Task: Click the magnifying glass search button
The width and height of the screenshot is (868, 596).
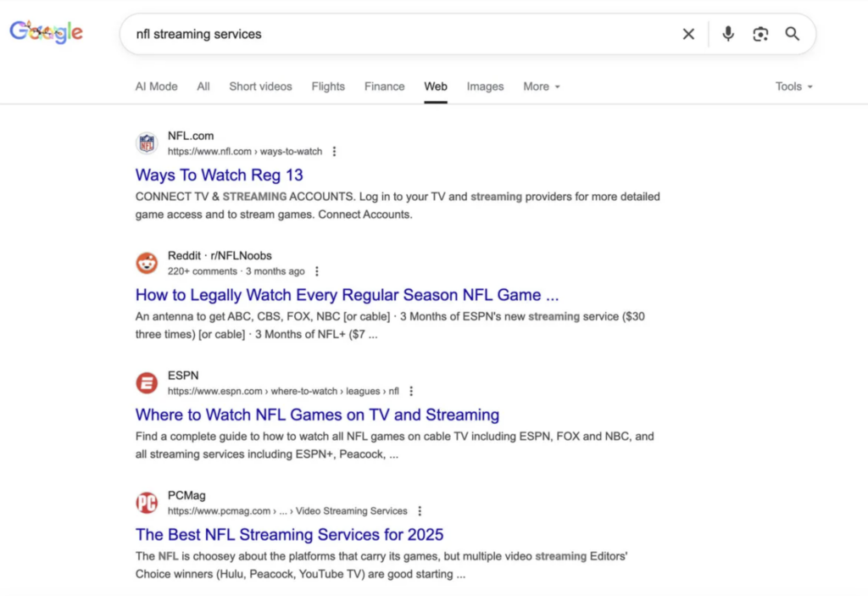Action: click(x=793, y=34)
